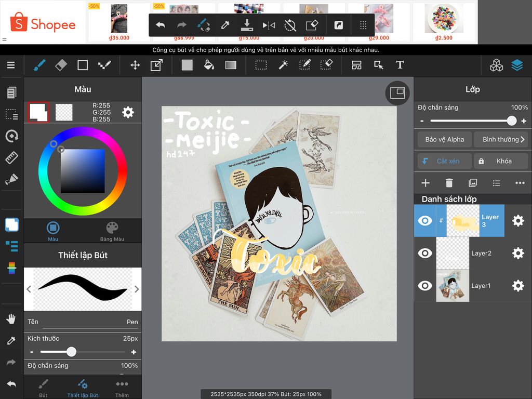Switch to the Màu tab
This screenshot has height=399, width=532.
pos(53,231)
